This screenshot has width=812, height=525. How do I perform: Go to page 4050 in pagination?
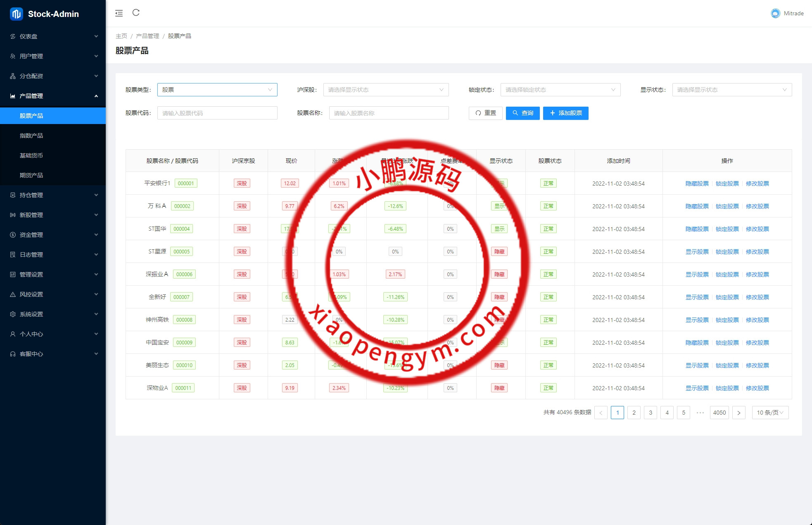click(719, 413)
